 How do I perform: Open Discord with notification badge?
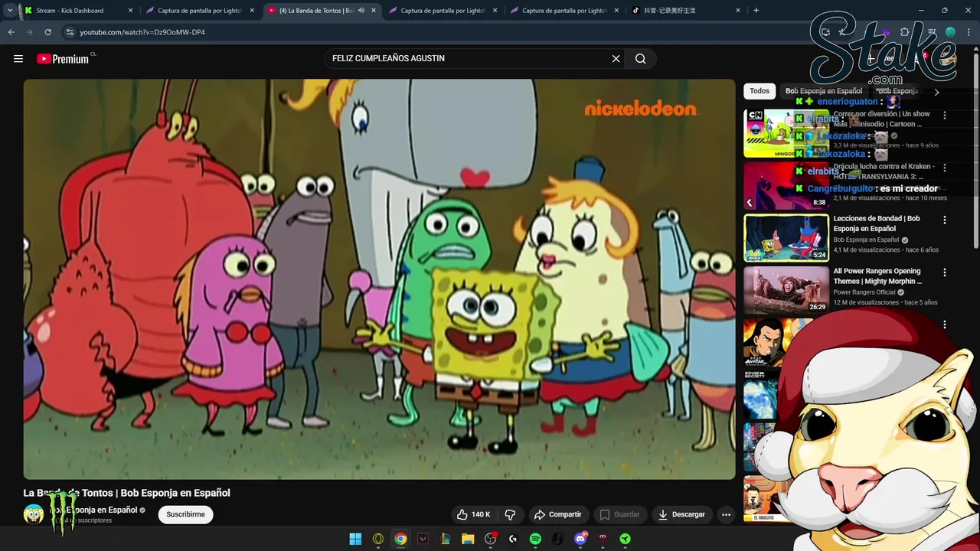click(x=580, y=539)
